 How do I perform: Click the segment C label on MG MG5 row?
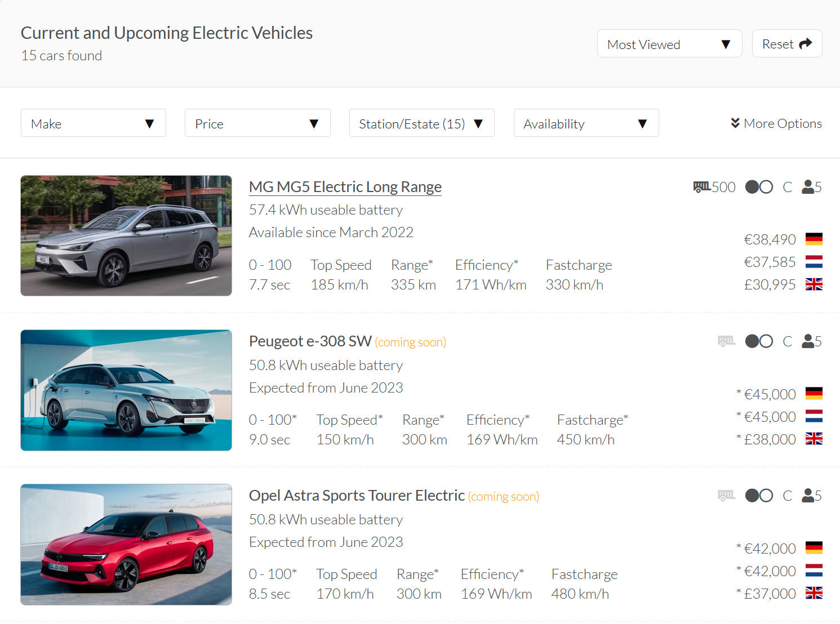[787, 187]
